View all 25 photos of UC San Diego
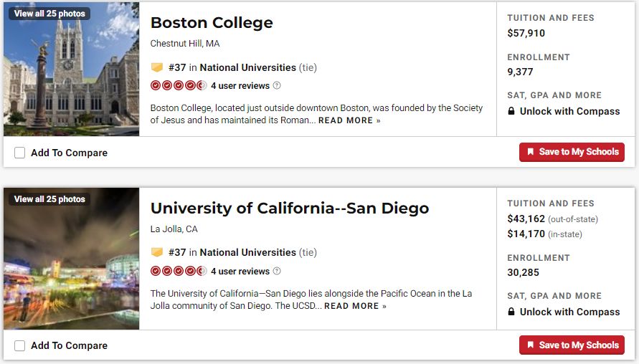This screenshot has height=364, width=639. [49, 199]
